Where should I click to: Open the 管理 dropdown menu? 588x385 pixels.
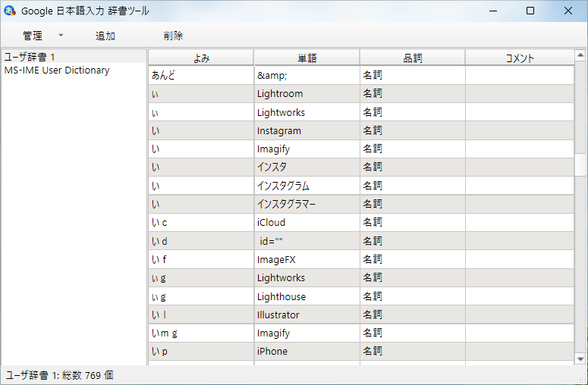click(42, 36)
